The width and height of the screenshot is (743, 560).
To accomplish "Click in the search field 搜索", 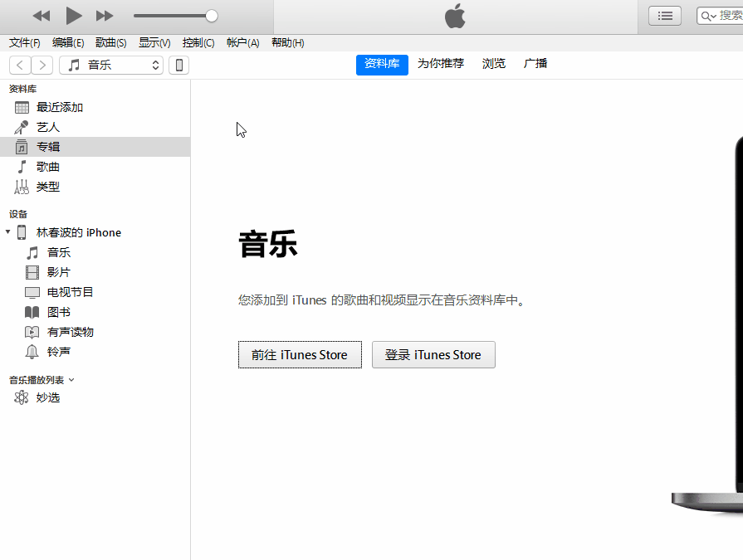I will pos(721,16).
